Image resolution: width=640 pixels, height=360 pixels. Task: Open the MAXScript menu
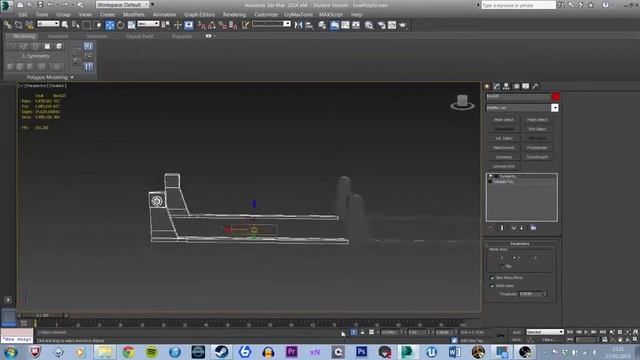331,14
